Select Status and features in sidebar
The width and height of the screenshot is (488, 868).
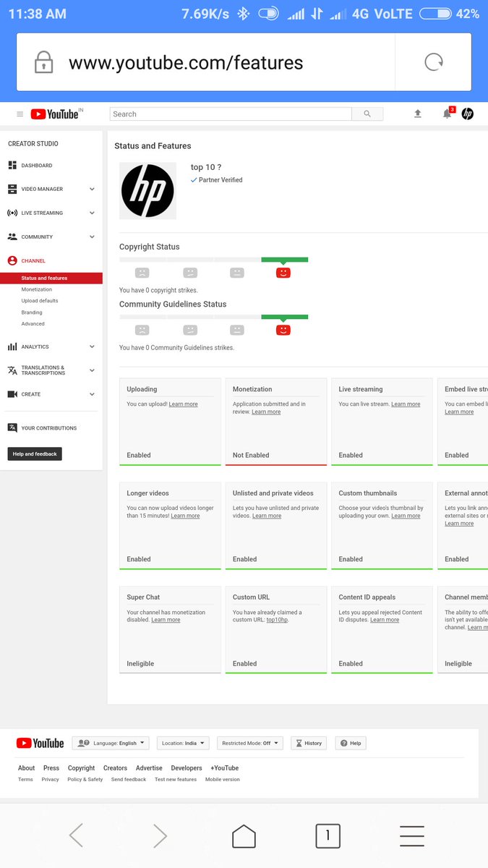click(x=51, y=278)
